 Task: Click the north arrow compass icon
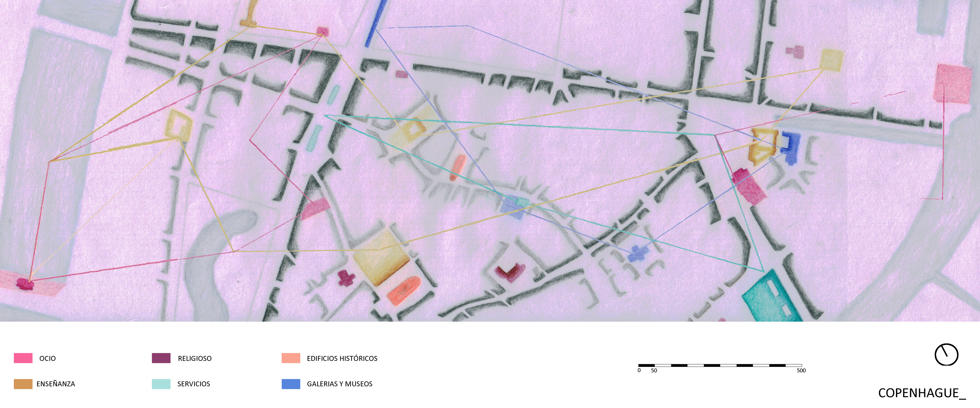point(946,354)
